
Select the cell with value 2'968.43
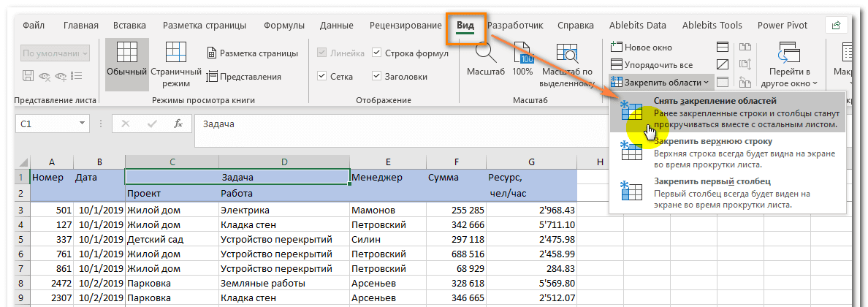(x=531, y=210)
